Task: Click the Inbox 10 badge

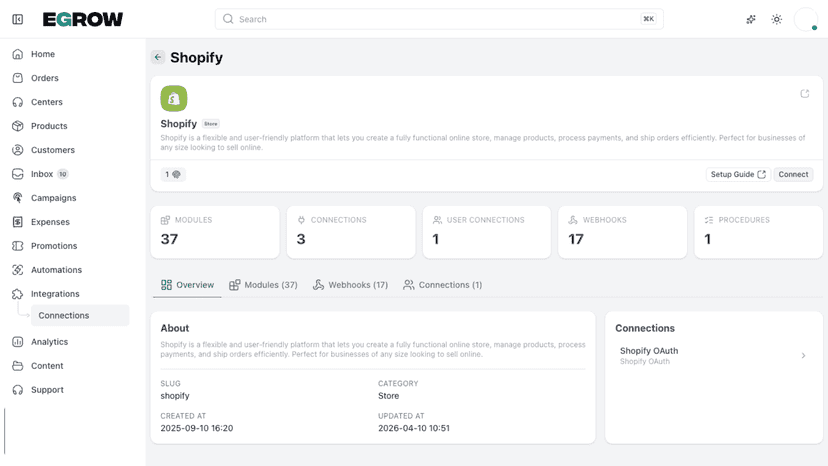Action: [63, 174]
